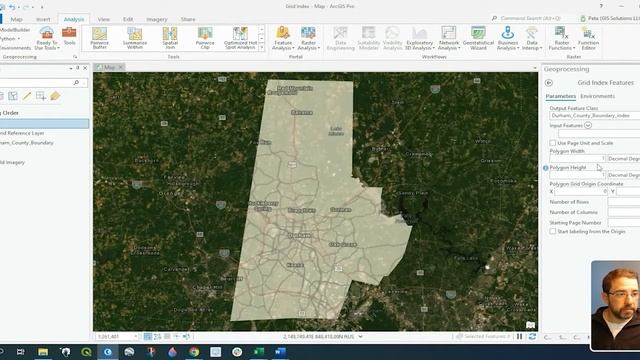Open the Contents pane options arrow
The image size is (640, 360).
click(71, 68)
